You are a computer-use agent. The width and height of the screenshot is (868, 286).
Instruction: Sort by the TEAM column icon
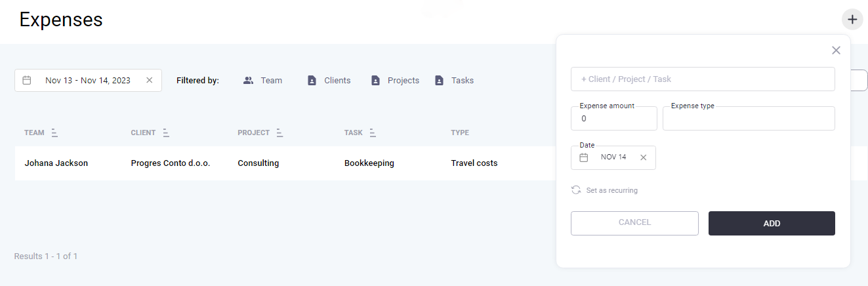(54, 133)
